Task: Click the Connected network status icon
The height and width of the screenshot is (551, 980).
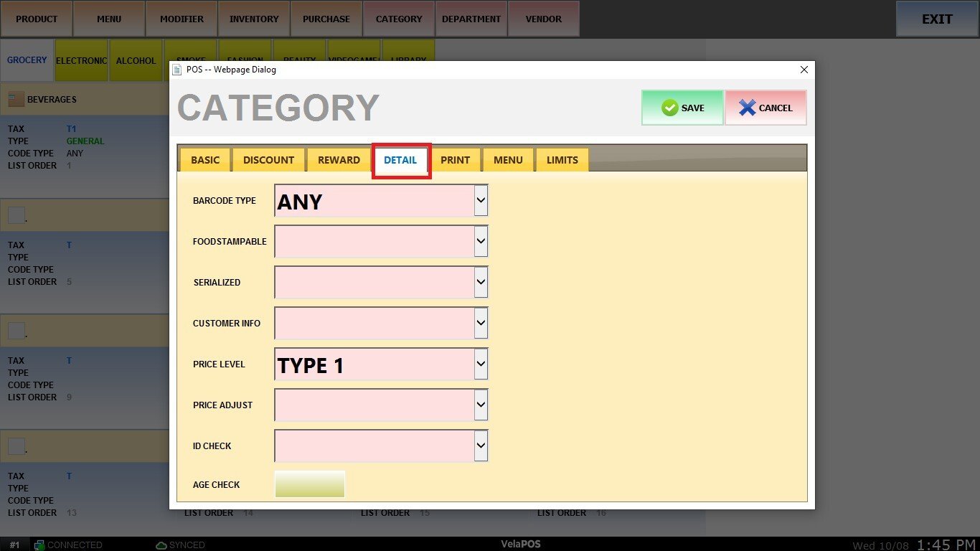Action: pos(39,545)
